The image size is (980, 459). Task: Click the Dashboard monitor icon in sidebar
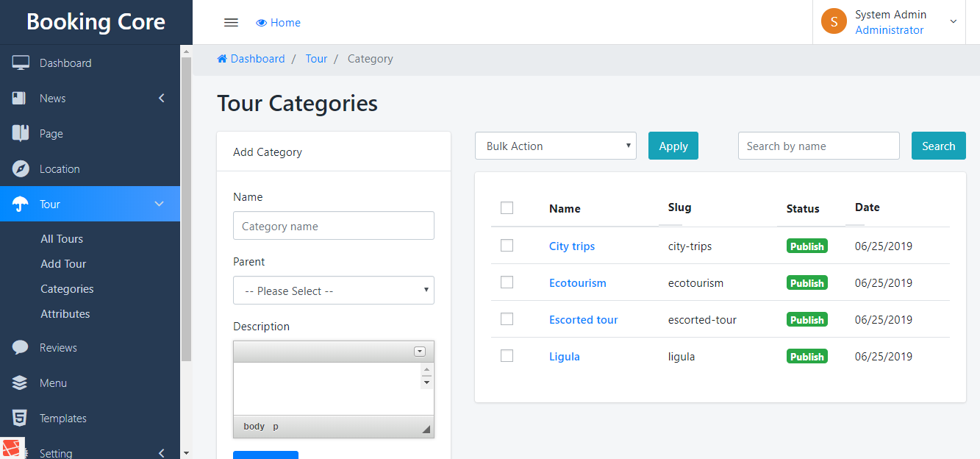coord(21,63)
